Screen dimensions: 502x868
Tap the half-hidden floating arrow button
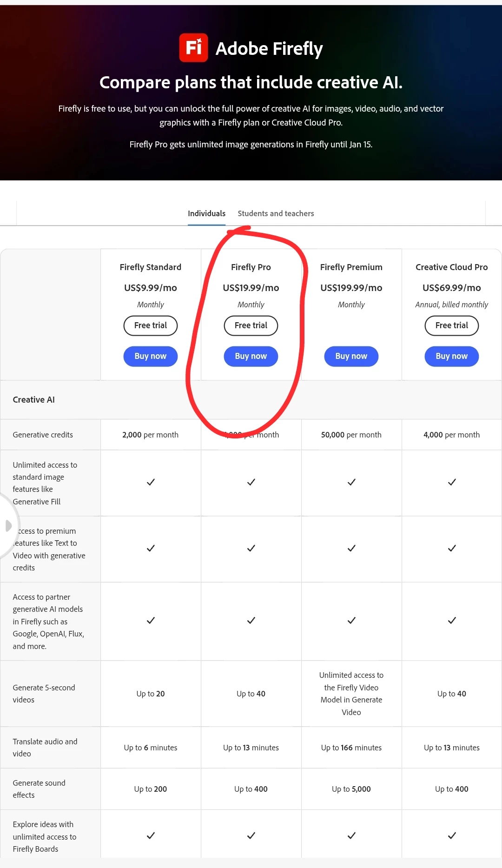coord(8,526)
